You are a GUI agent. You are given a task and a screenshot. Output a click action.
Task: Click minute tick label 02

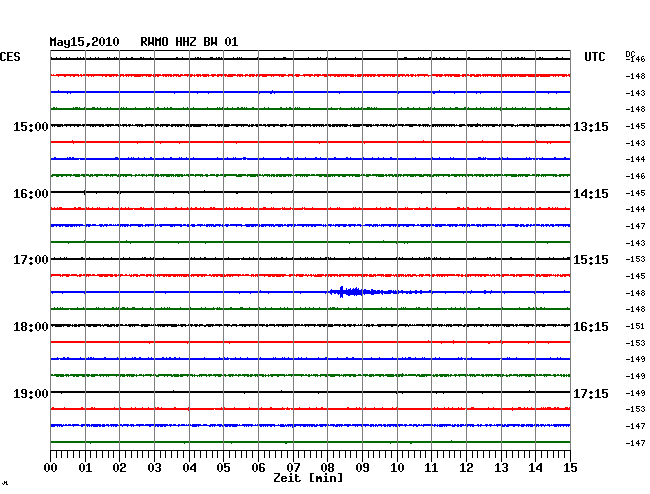pyautogui.click(x=119, y=468)
